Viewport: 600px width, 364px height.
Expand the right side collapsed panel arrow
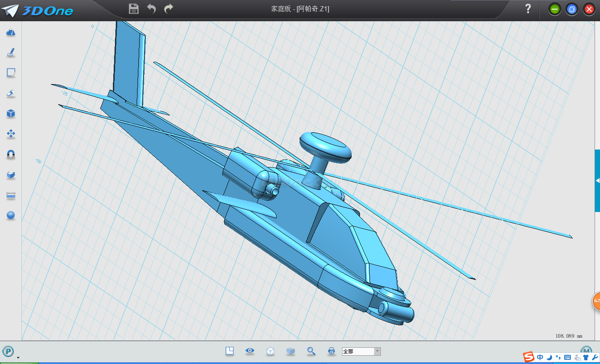(x=597, y=180)
